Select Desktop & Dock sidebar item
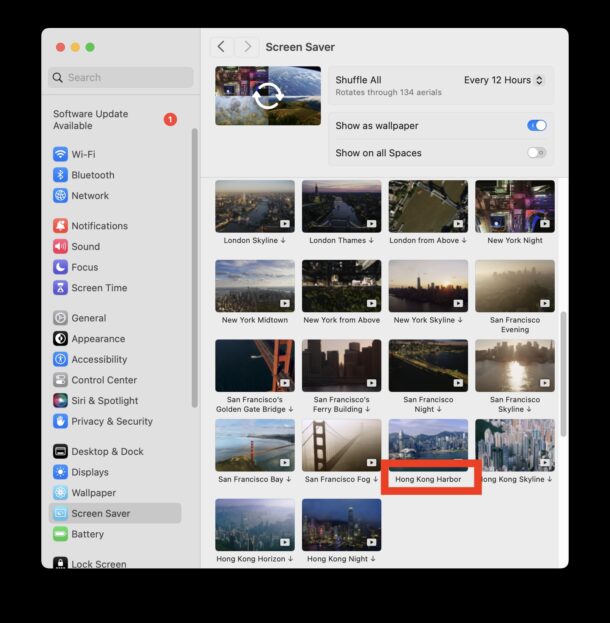This screenshot has width=610, height=623. (107, 452)
